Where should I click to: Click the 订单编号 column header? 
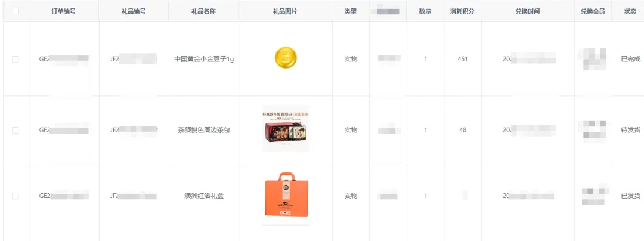pyautogui.click(x=63, y=11)
